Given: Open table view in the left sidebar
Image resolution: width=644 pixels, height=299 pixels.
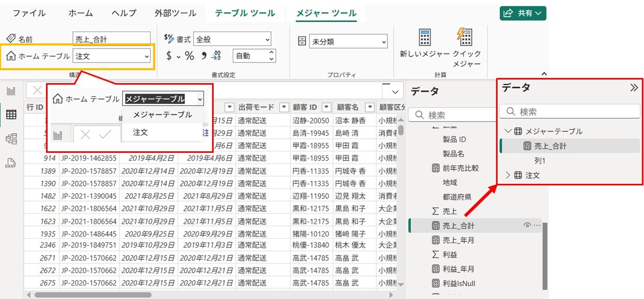Looking at the screenshot, I should [x=11, y=115].
